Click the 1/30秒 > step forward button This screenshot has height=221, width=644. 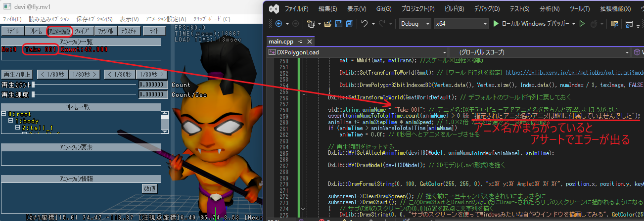coord(152,74)
